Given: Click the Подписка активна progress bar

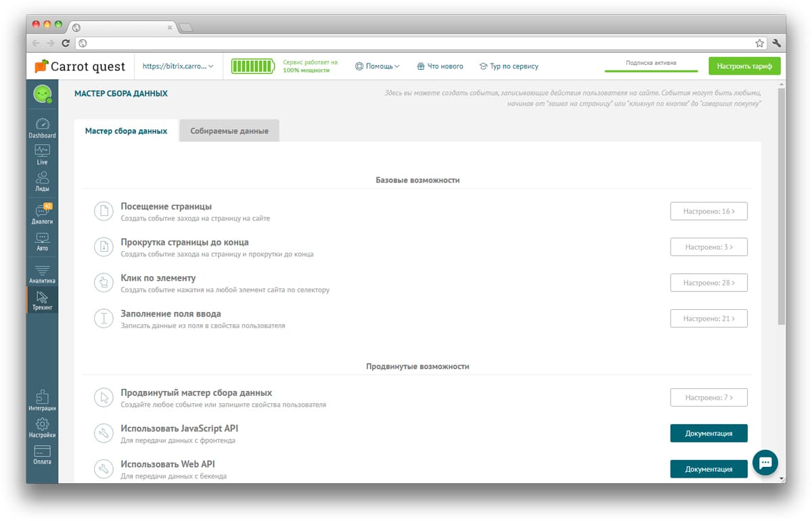Looking at the screenshot, I should [x=651, y=70].
